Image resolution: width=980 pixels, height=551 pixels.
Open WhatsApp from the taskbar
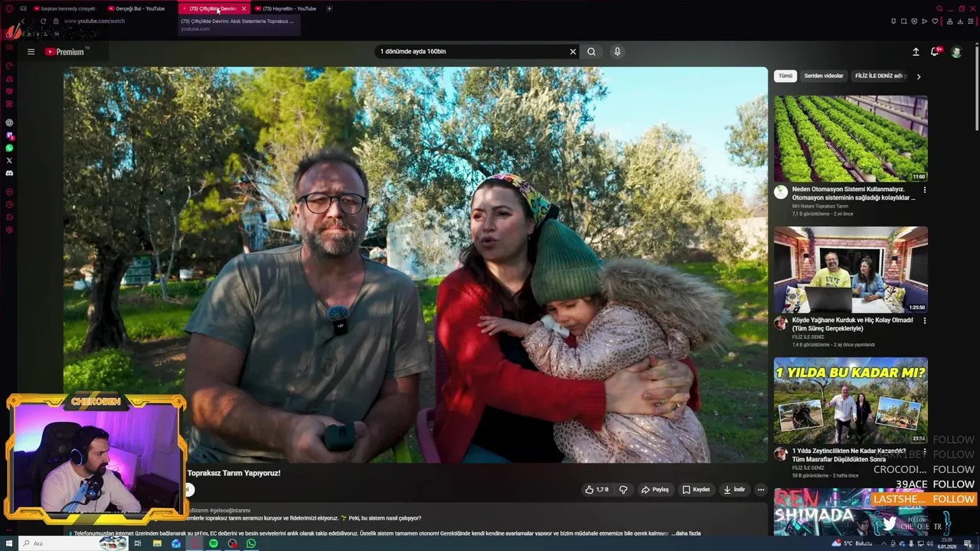pos(251,543)
